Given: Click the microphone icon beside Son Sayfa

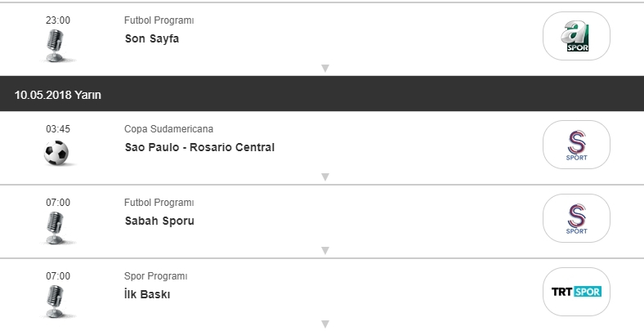Looking at the screenshot, I should (56, 46).
